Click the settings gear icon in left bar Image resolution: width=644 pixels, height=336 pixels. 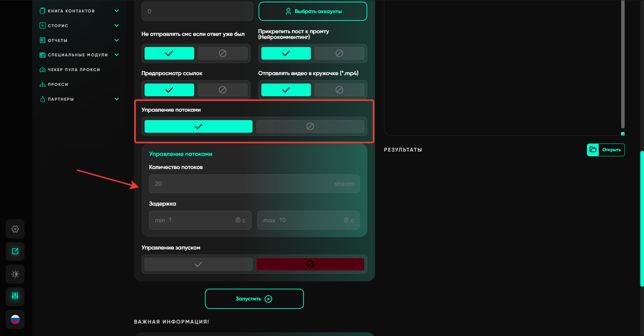pos(15,229)
